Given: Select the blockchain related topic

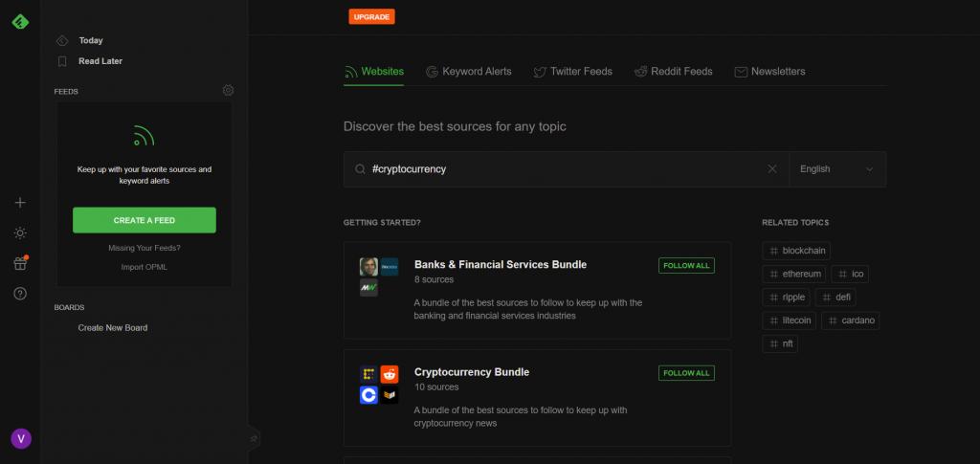Looking at the screenshot, I should pyautogui.click(x=796, y=251).
